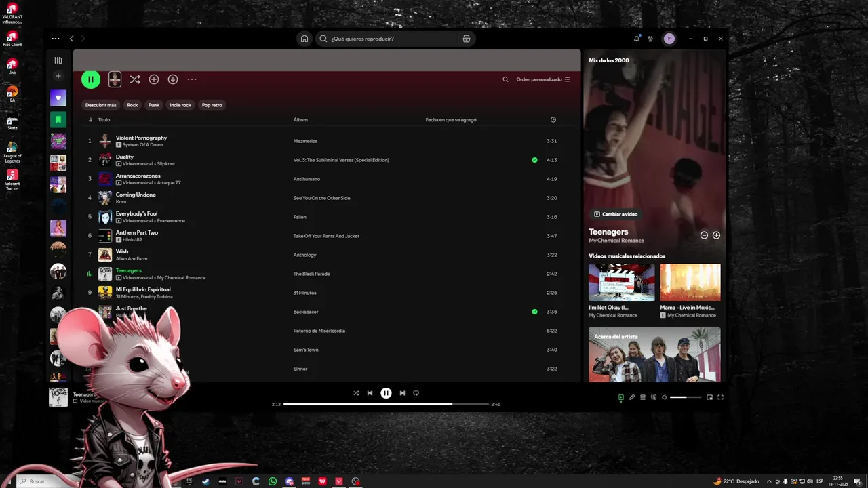Sort by the duration clock header
868x488 pixels.
click(553, 120)
